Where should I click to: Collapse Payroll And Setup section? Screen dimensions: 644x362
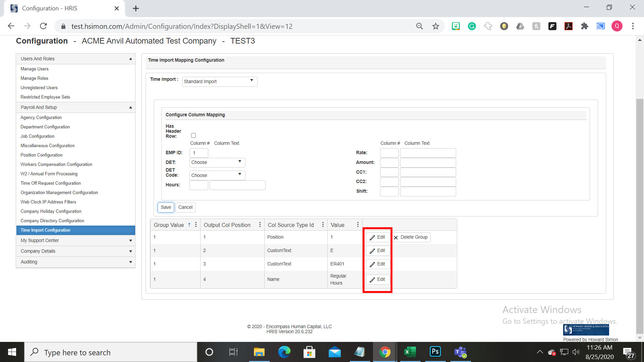point(130,107)
